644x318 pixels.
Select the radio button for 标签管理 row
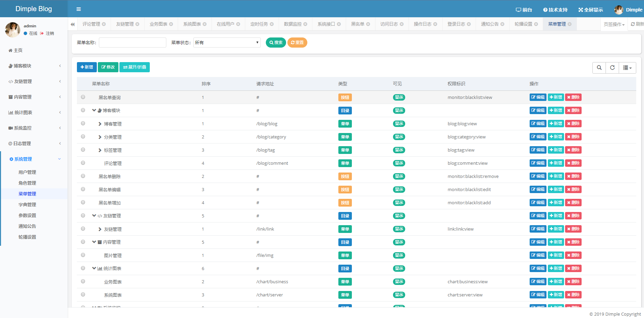pos(83,150)
